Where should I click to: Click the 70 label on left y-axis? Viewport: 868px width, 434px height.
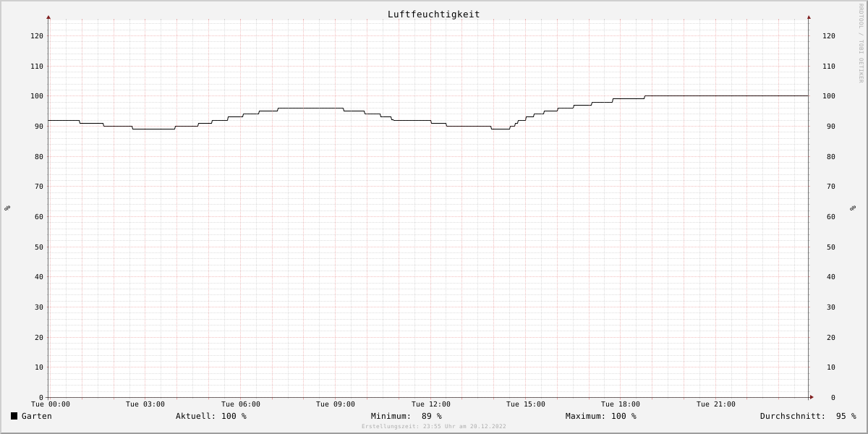coord(39,187)
